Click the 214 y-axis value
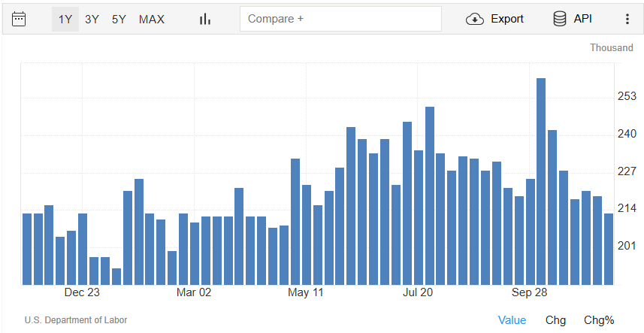Image resolution: width=644 pixels, height=333 pixels. coord(627,208)
